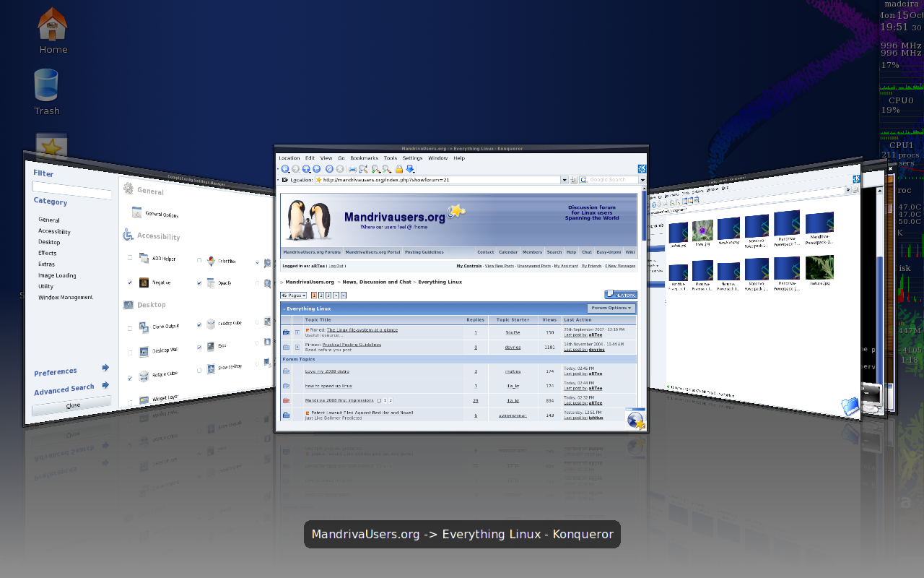The image size is (924, 578).
Task: Open the Edit menu in Konqueror
Action: click(310, 158)
